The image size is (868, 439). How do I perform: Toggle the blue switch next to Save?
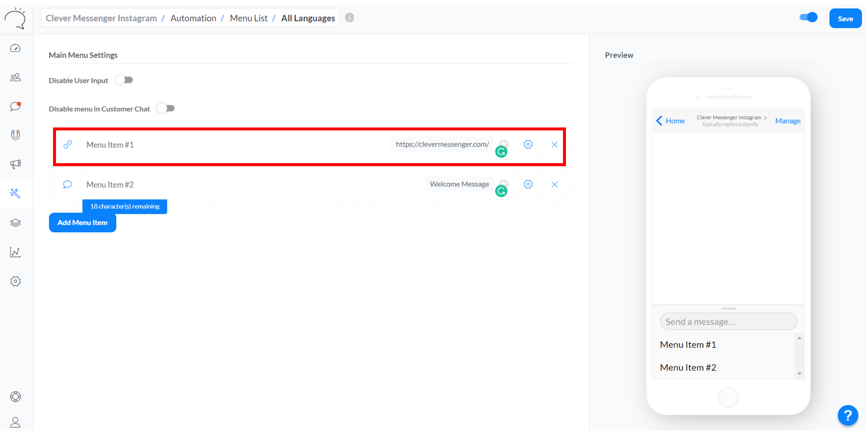point(808,18)
